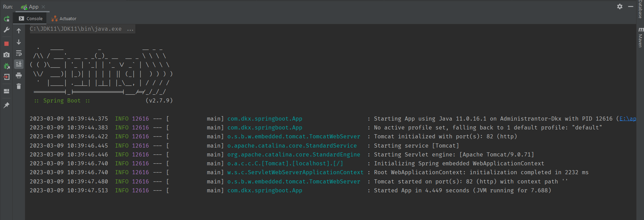The image size is (644, 220).
Task: Open run configuration wrench icon
Action: point(6,30)
